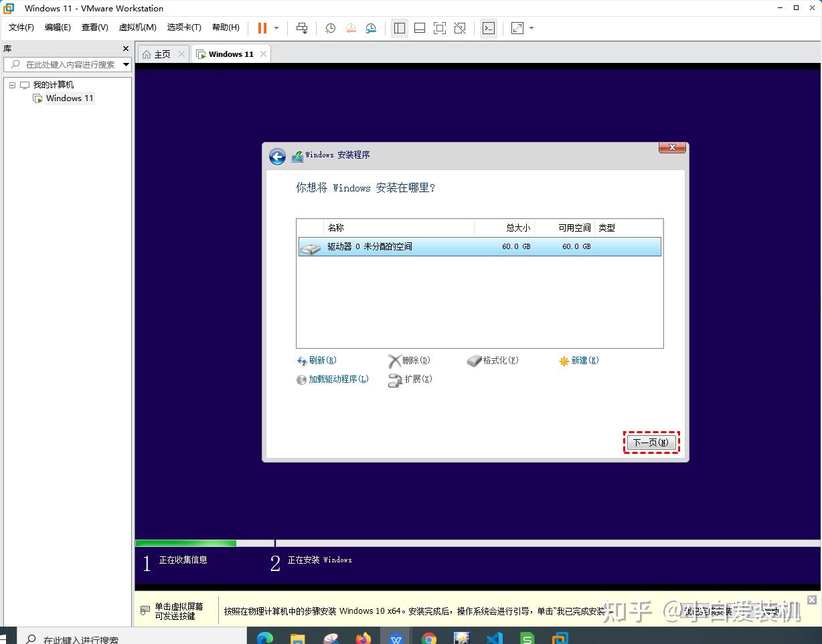Click 下一页 to continue Windows installation
Screen dimensions: 822x644
[650, 442]
